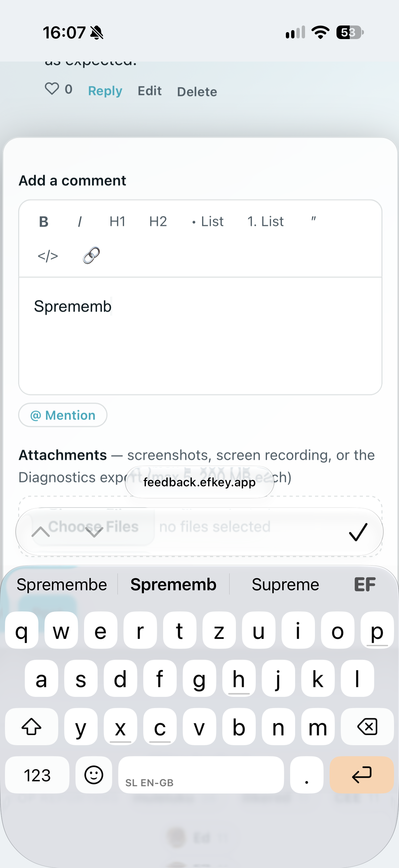Switch keyboard to 123 numbers layout
Viewport: 399px width, 868px height.
37,775
